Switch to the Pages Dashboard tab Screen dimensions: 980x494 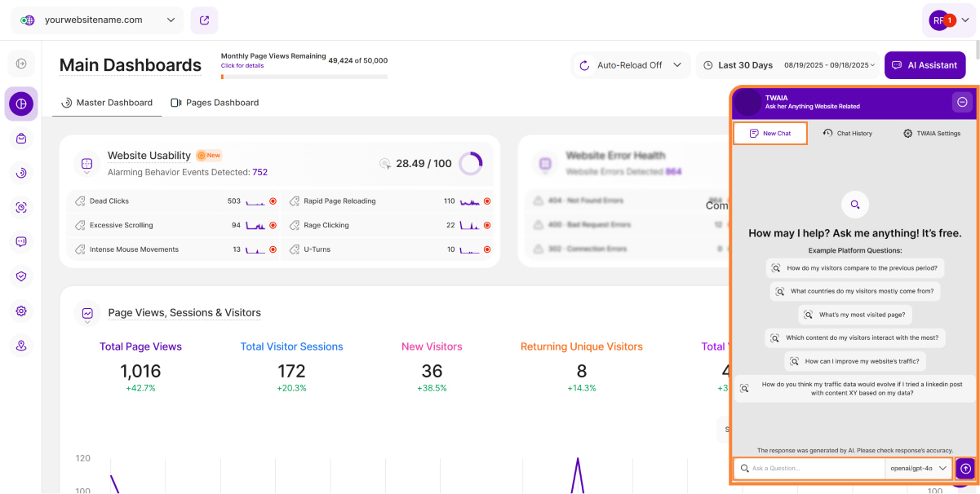click(215, 103)
